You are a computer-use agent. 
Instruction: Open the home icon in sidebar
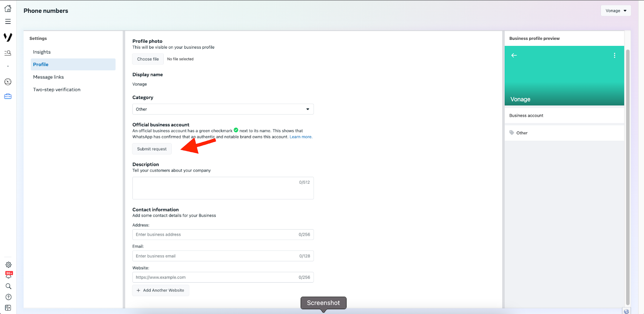[8, 8]
